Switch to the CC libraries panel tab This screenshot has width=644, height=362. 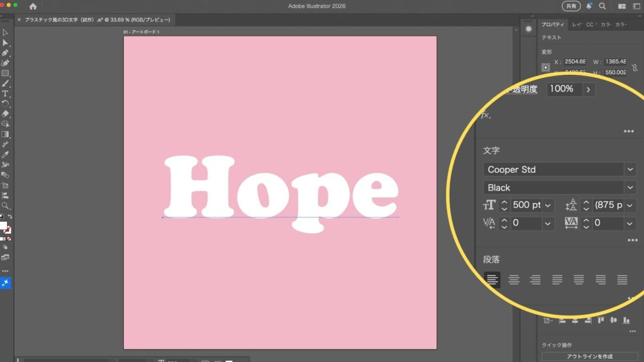(590, 25)
